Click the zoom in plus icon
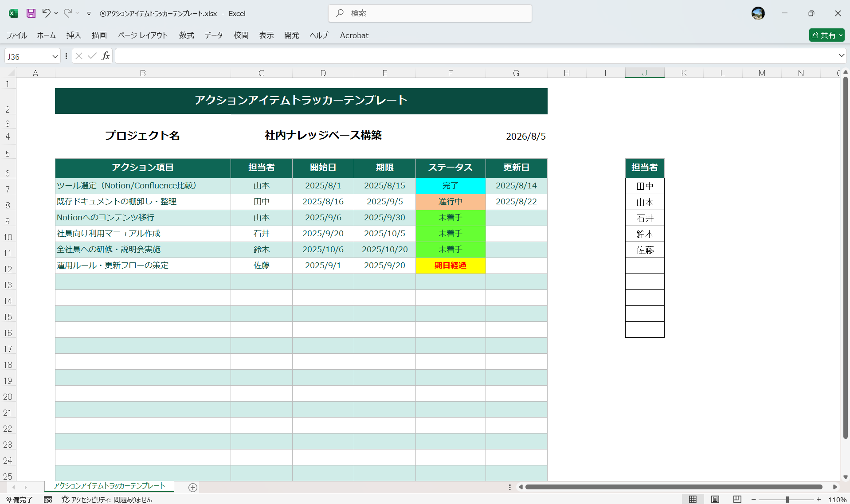Image resolution: width=850 pixels, height=504 pixels. 819,500
